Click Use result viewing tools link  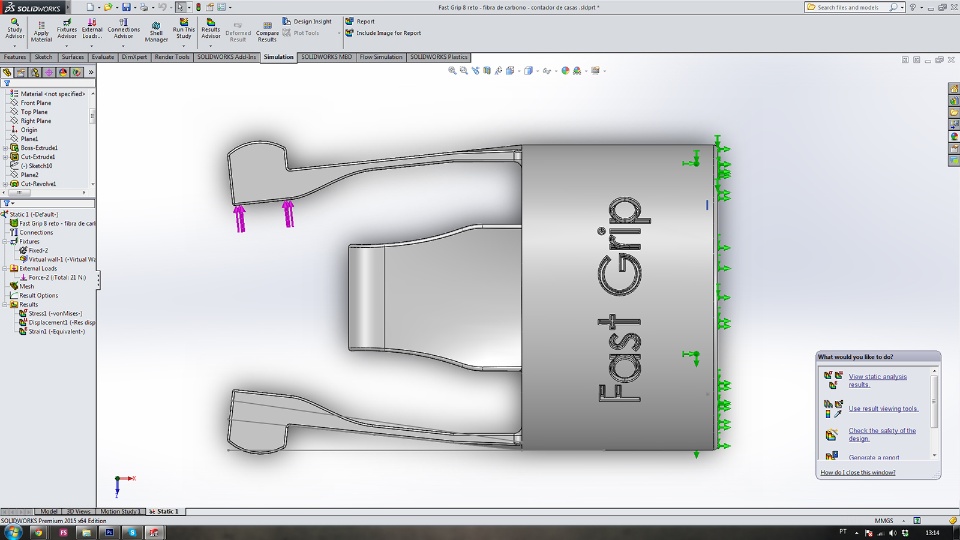pos(883,408)
